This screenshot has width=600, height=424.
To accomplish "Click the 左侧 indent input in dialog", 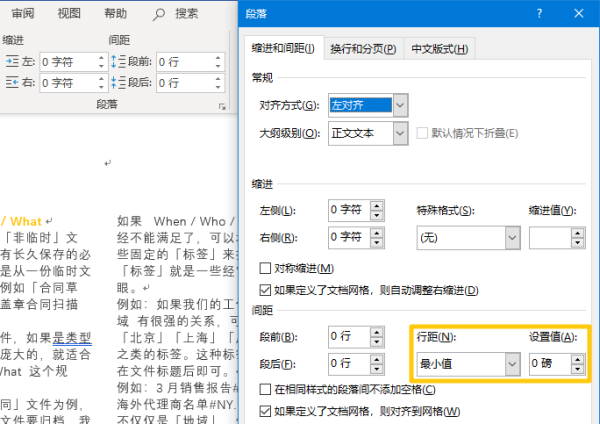I will coord(349,210).
